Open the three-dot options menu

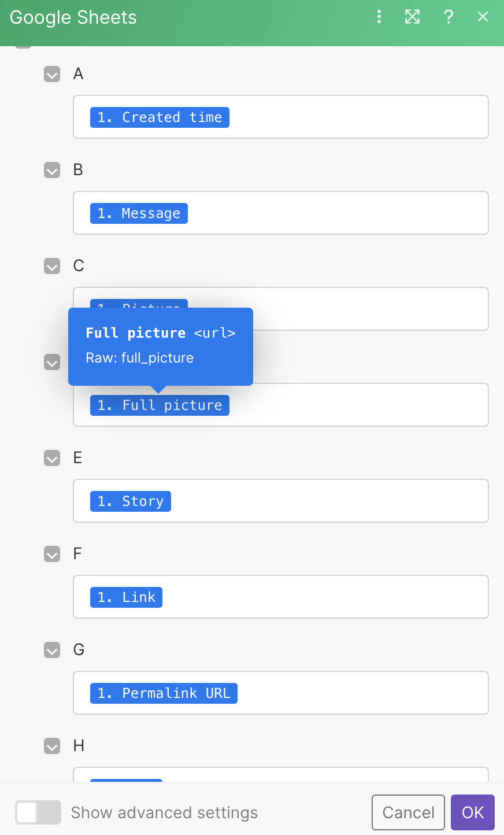point(379,17)
